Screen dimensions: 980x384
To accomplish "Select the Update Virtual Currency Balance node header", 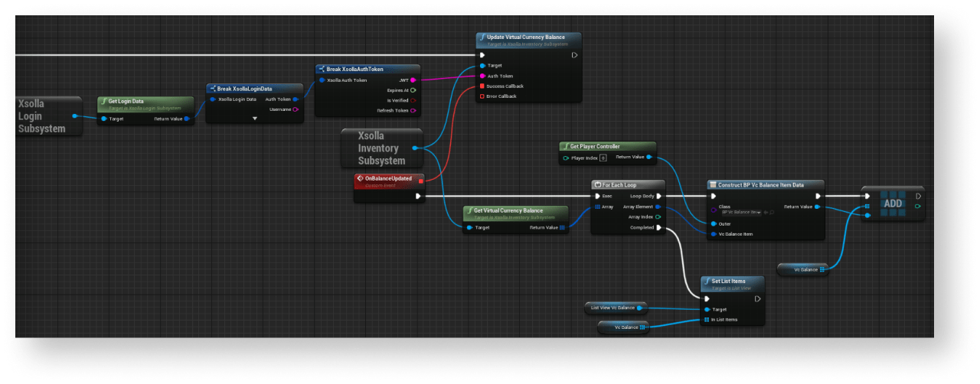I will pos(528,37).
